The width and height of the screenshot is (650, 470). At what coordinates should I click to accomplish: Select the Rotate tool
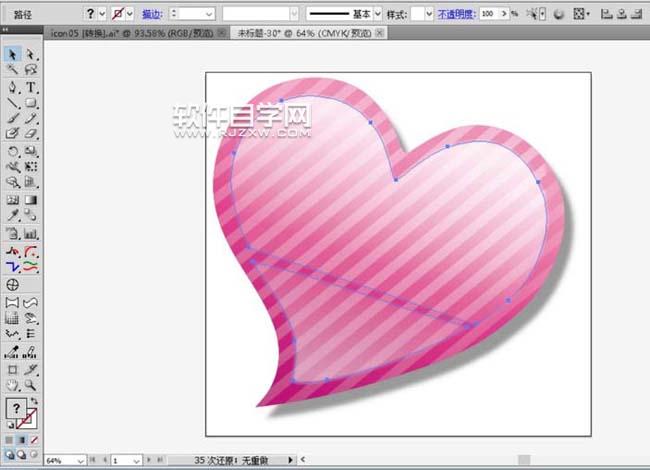[x=13, y=150]
